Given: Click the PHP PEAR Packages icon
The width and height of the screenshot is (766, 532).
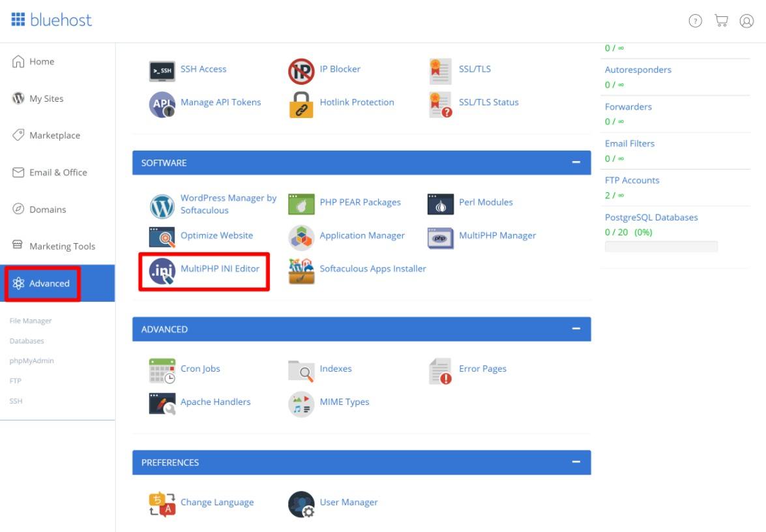Looking at the screenshot, I should [x=301, y=204].
